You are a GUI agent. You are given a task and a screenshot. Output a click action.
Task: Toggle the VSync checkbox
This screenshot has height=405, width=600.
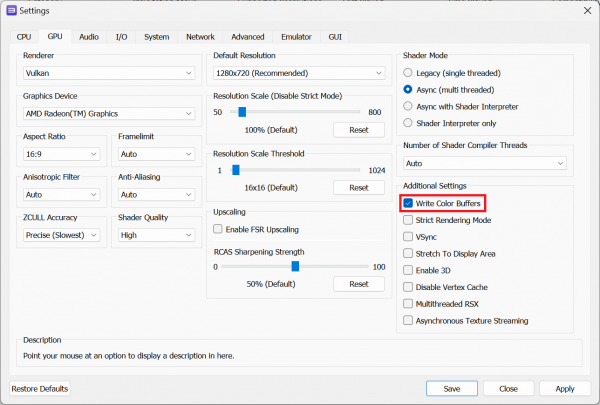(408, 237)
